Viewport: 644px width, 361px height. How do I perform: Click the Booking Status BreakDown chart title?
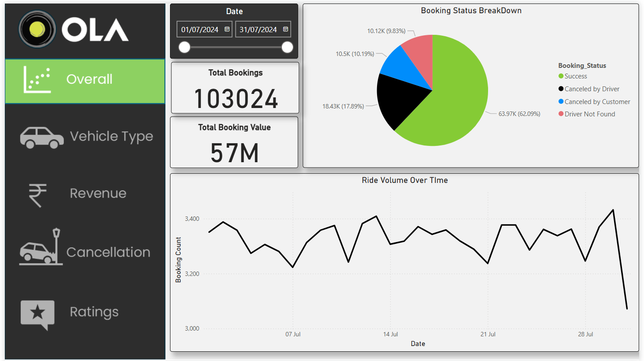[x=471, y=11]
